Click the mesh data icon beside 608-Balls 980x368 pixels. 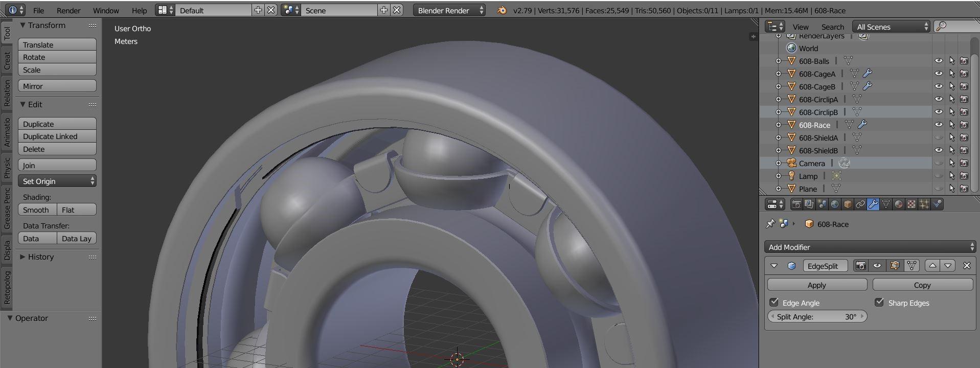click(848, 61)
